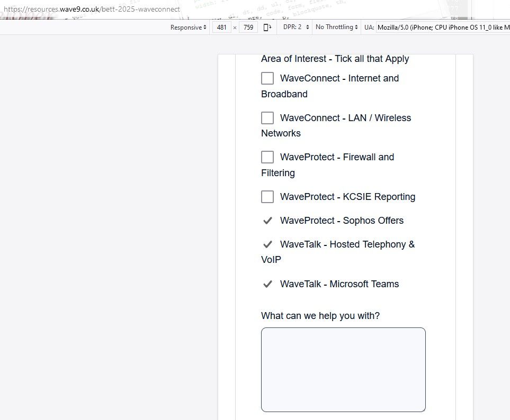Check the WaveProtect - KCSIE Reporting box
The image size is (510, 420).
tap(267, 197)
